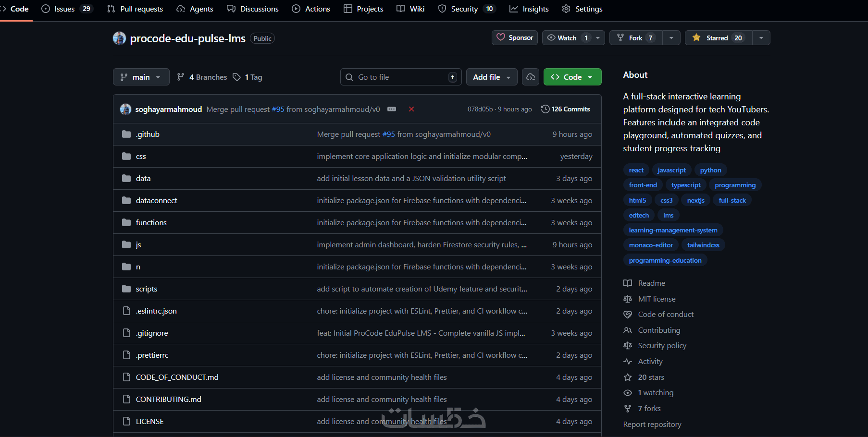Select the monaco-editor topic tag
The image size is (868, 437).
coord(651,245)
